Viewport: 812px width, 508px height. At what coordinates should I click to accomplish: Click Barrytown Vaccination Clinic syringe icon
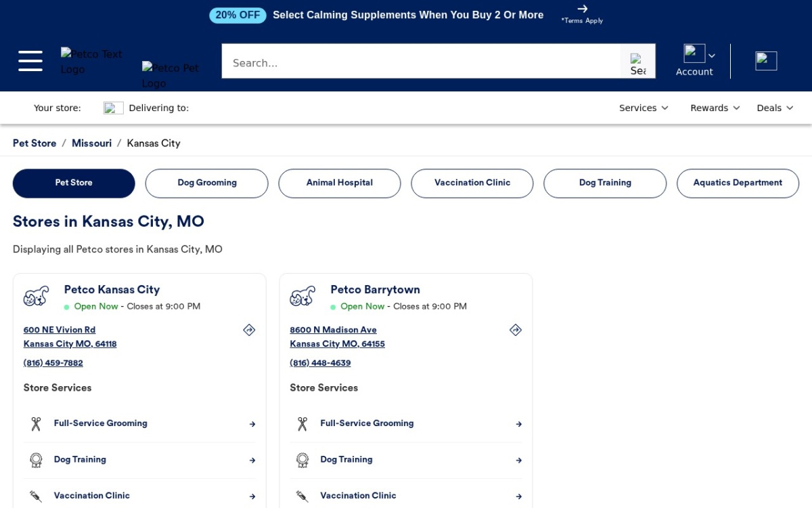tap(302, 496)
